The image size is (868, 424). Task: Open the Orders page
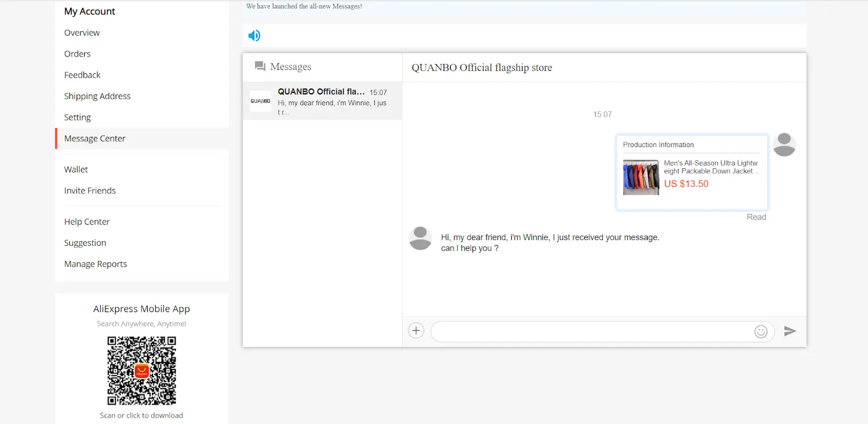click(x=78, y=54)
